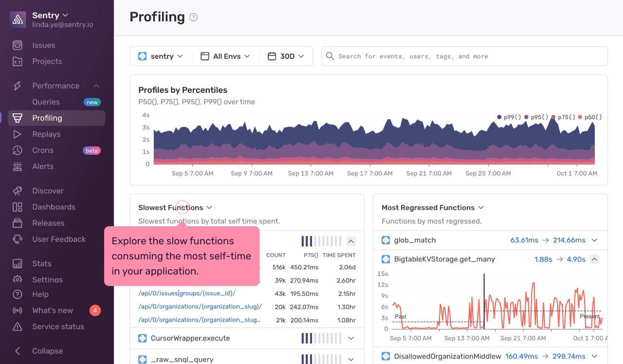Screen dimensions: 623x364
Task: Click the Projects sidebar icon
Action: 18,61
